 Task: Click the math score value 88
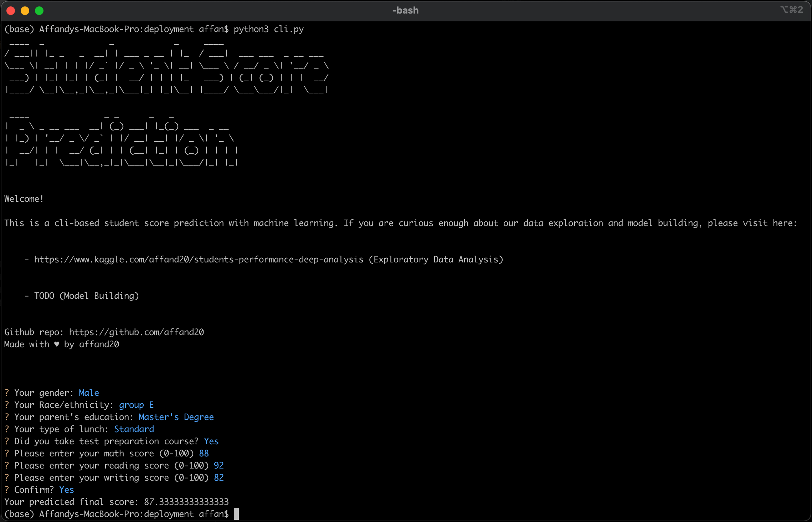point(204,453)
